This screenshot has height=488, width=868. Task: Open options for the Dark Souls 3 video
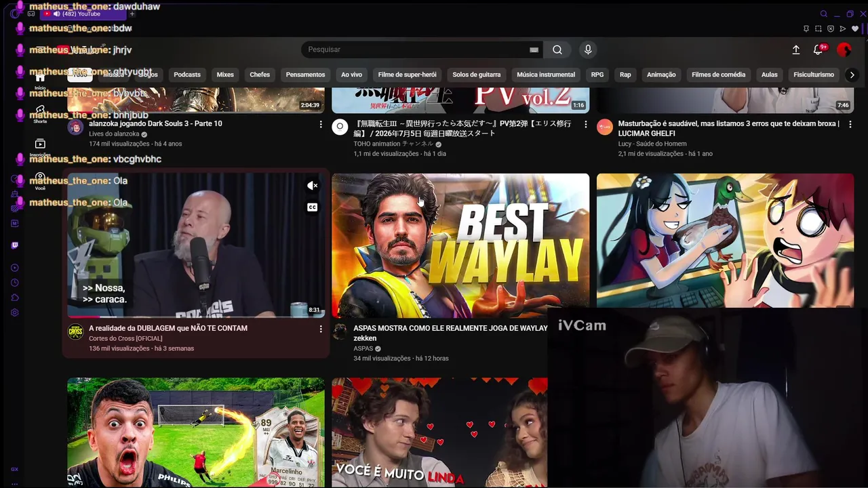[321, 124]
